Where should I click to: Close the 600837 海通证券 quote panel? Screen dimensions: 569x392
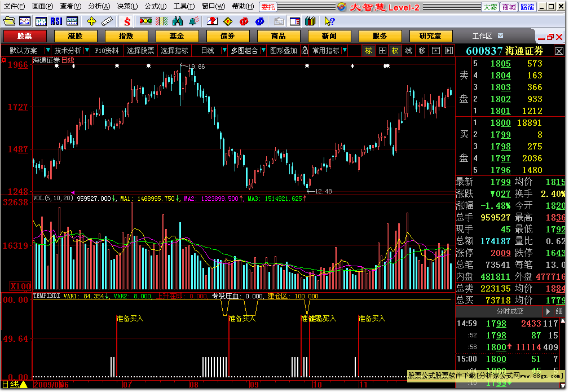(559, 51)
